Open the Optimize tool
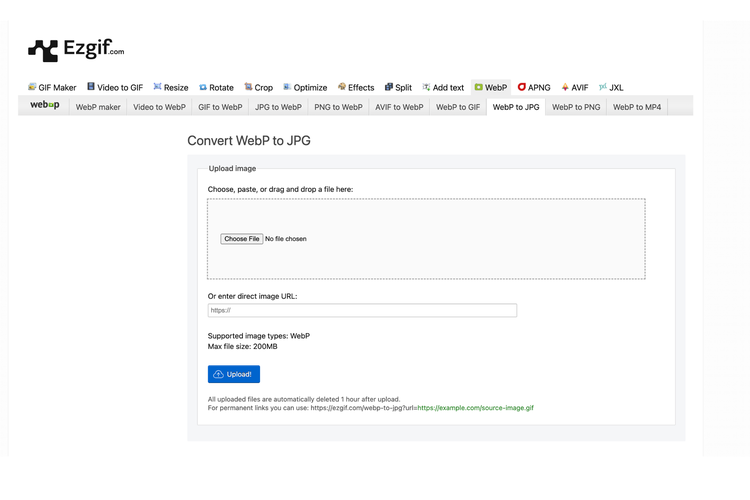 coord(305,87)
